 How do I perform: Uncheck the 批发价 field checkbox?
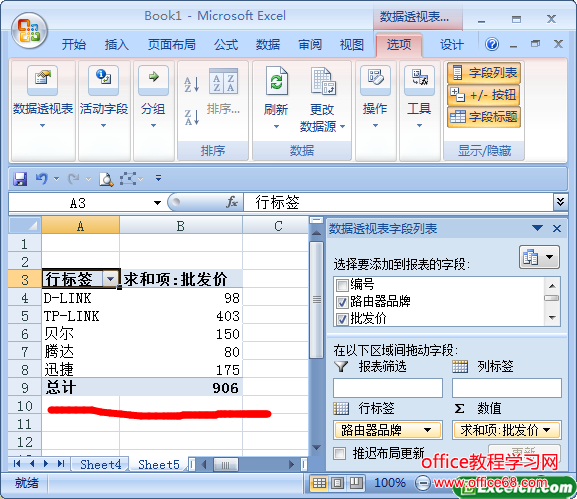pos(342,319)
